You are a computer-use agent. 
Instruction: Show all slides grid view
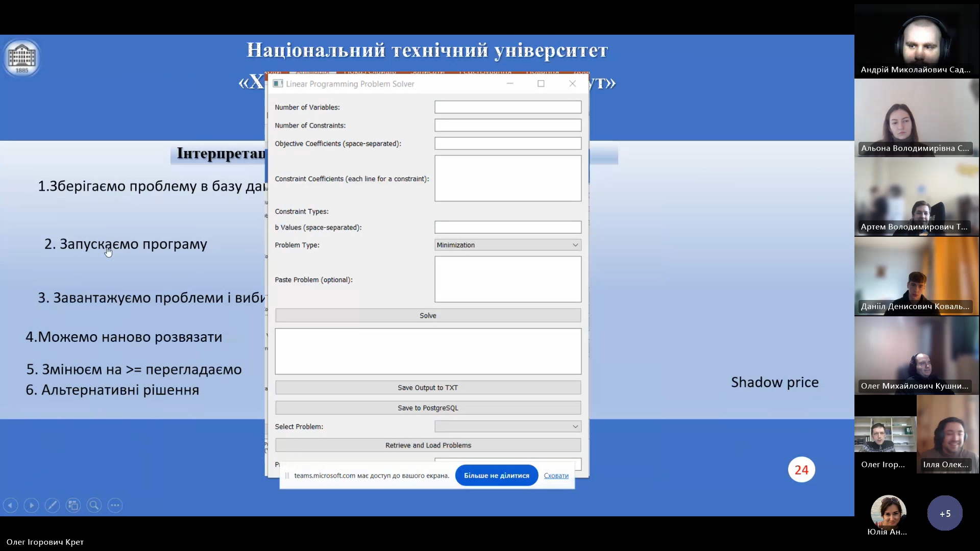[x=73, y=505]
